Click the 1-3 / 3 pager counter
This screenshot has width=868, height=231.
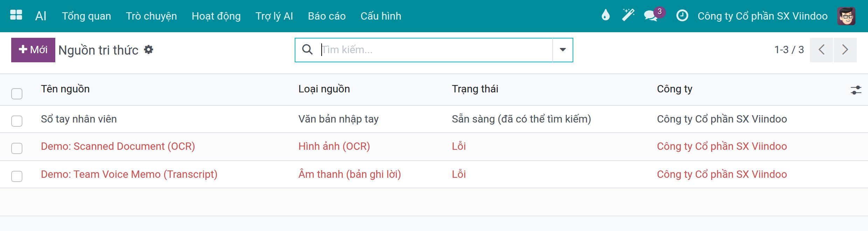(789, 50)
